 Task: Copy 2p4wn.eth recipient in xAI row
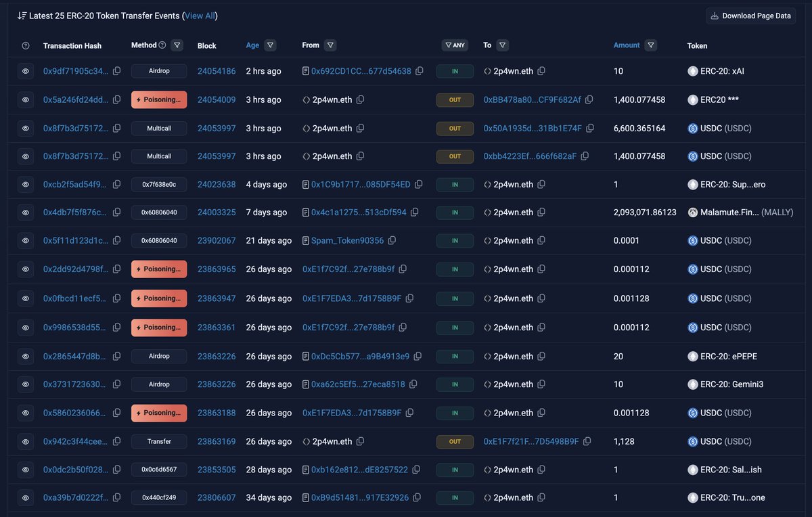tap(541, 71)
